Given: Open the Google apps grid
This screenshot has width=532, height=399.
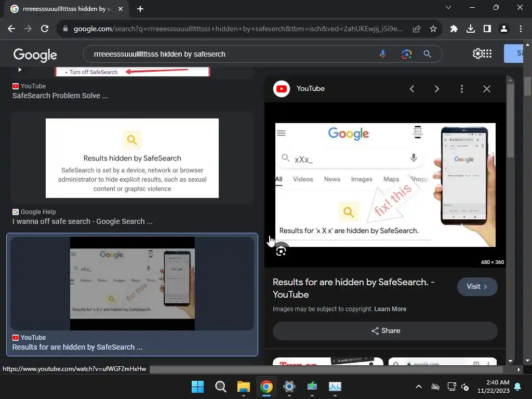Looking at the screenshot, I should [x=487, y=54].
